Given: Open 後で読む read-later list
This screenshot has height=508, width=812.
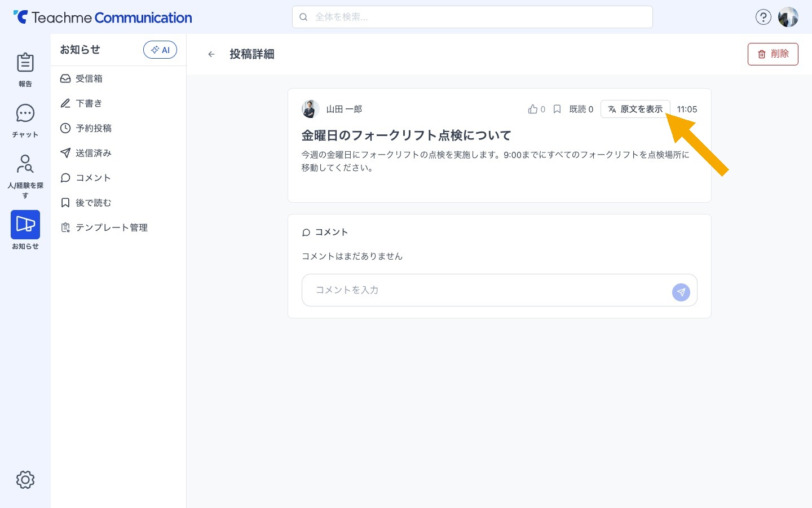Looking at the screenshot, I should 118,203.
